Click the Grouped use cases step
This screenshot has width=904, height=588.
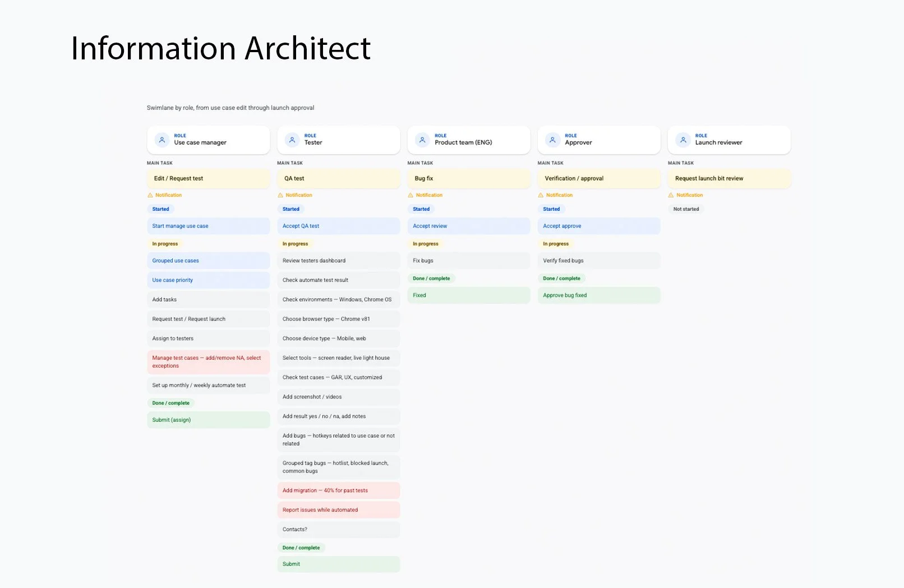point(209,261)
